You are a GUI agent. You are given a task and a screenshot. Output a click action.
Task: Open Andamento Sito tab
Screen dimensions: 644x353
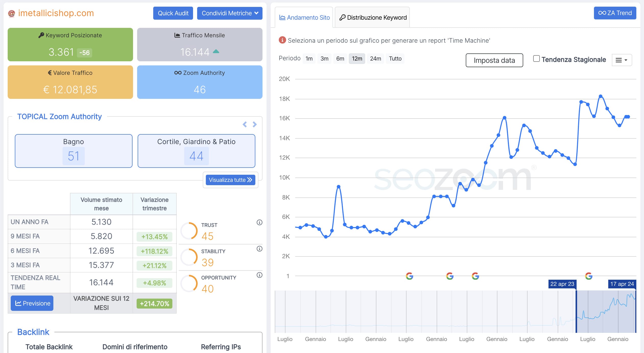tap(304, 18)
